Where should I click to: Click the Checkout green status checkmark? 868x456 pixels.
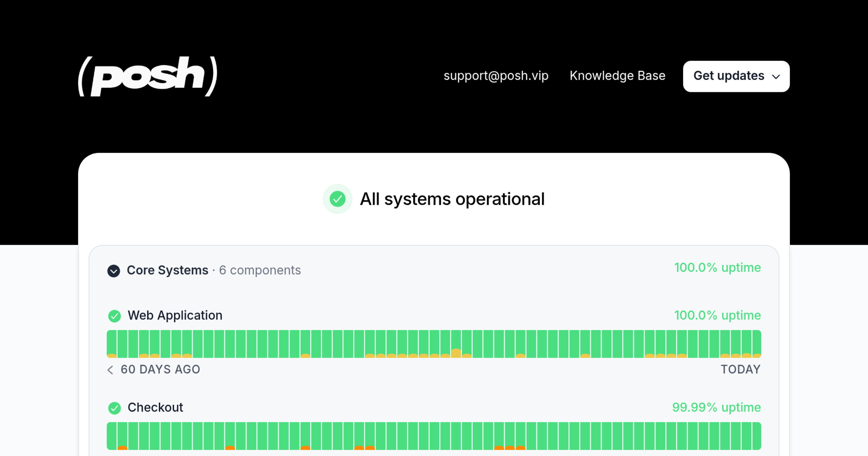coord(115,408)
